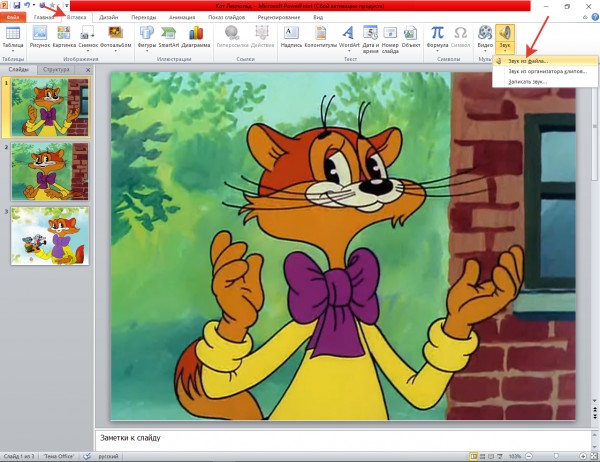Save the presentation from quick access toolbar
600x462 pixels.
16,5
